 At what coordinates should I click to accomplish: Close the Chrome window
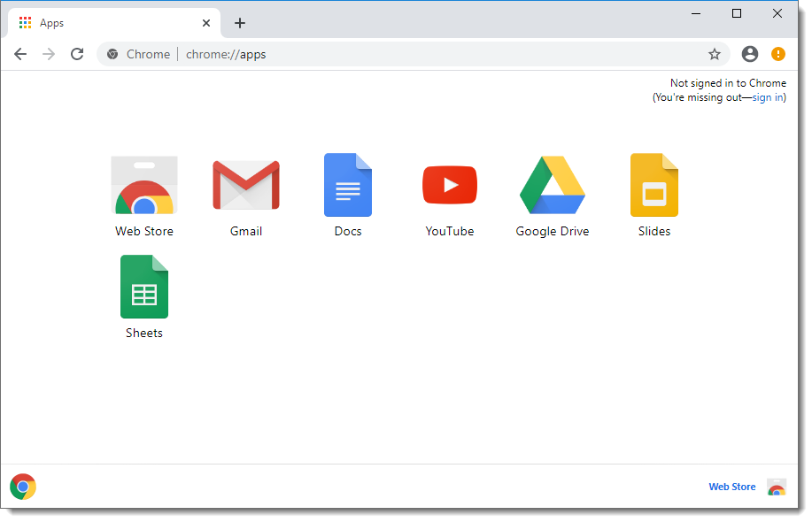(x=777, y=13)
